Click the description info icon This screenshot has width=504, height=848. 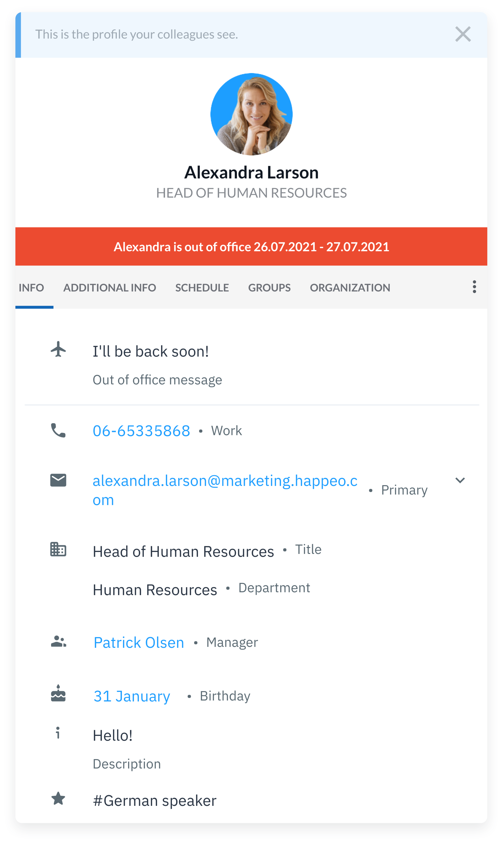click(58, 733)
